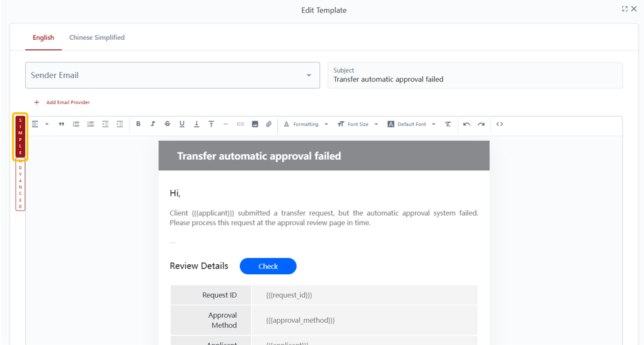This screenshot has height=345, width=644.
Task: Apply strikethrough to text
Action: (167, 124)
